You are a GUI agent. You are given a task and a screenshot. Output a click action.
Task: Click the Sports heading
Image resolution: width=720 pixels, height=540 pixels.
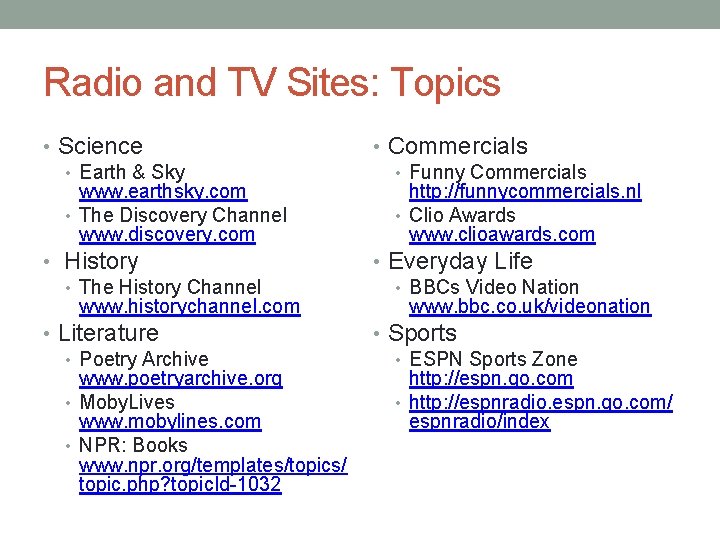click(x=422, y=334)
